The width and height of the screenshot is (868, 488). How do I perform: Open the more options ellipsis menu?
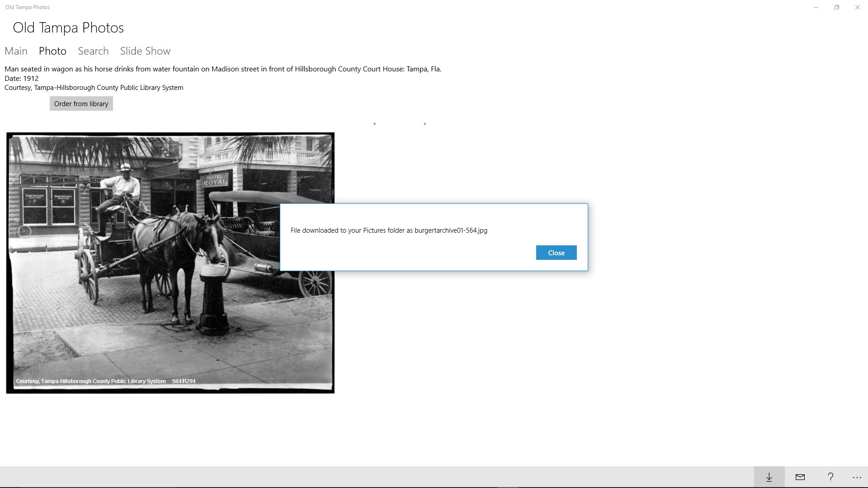point(857,477)
